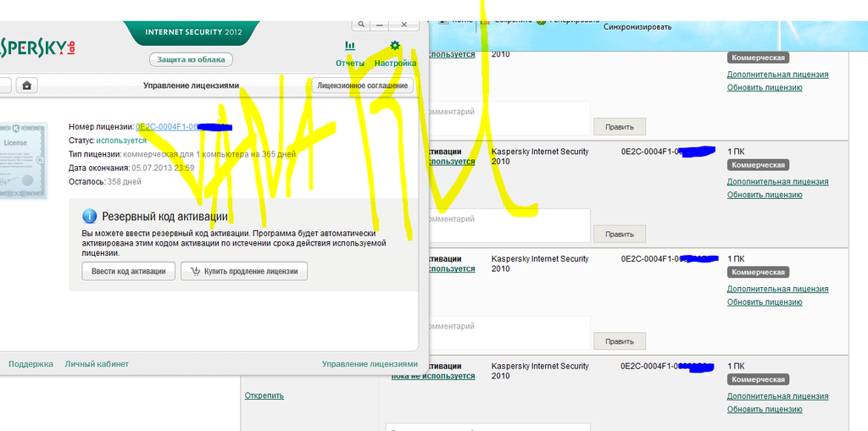Open the Поддержка link
868x431 pixels.
click(x=31, y=364)
